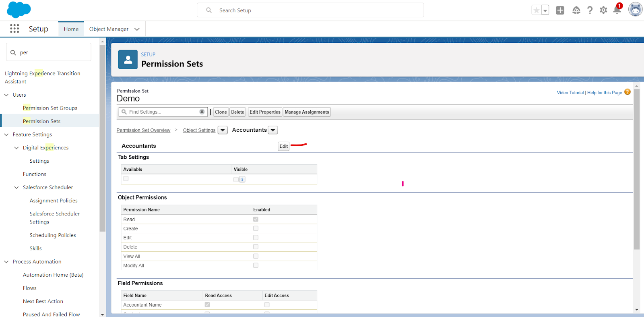The image size is (644, 317).
Task: Open Assignment Policies in sidebar
Action: (x=54, y=201)
